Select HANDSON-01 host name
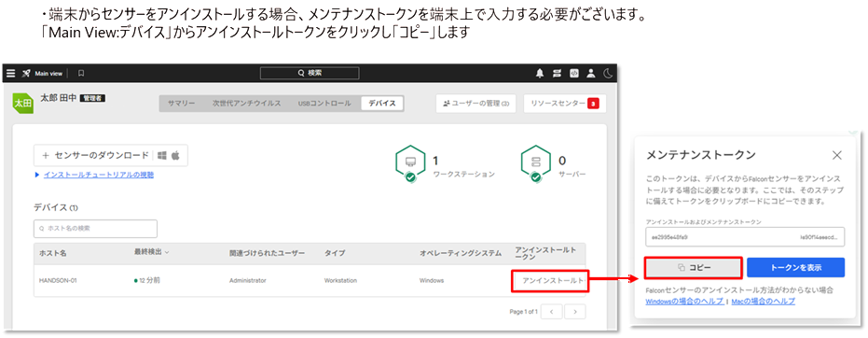868x338 pixels. coord(58,280)
